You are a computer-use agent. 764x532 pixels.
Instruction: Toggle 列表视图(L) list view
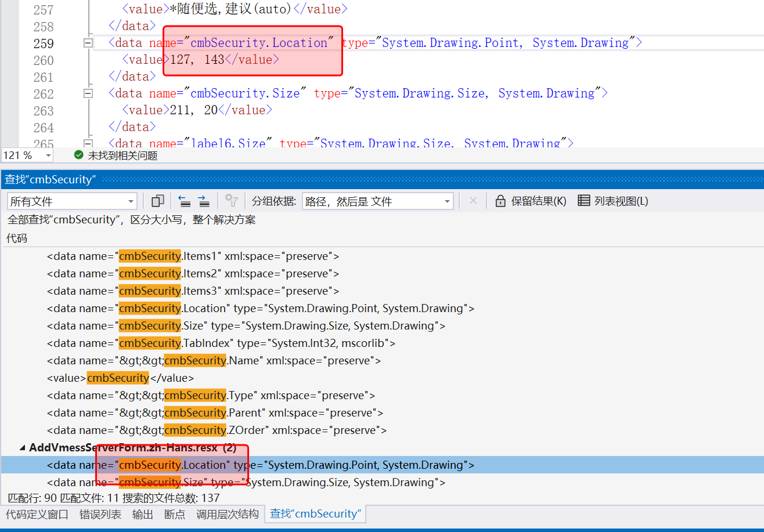(613, 201)
